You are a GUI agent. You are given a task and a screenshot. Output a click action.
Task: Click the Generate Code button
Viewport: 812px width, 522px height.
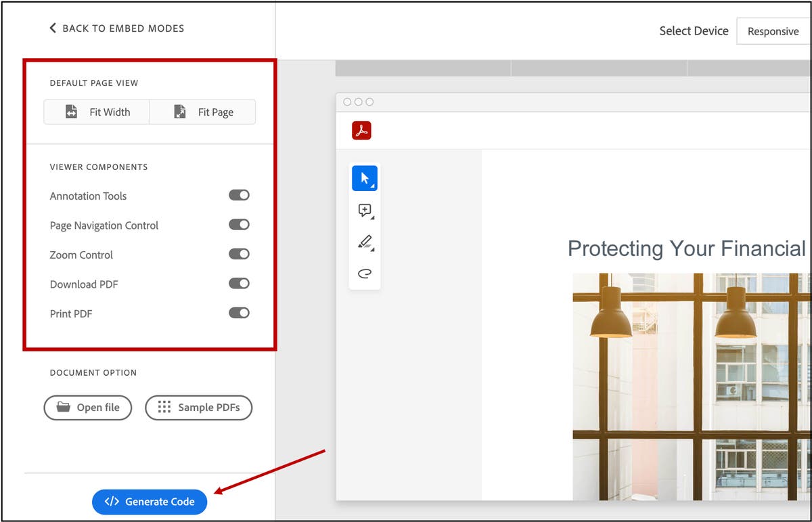pyautogui.click(x=150, y=502)
